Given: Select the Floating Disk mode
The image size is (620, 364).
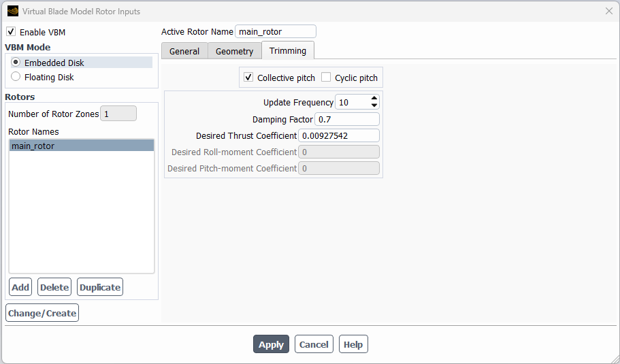Looking at the screenshot, I should click(16, 77).
